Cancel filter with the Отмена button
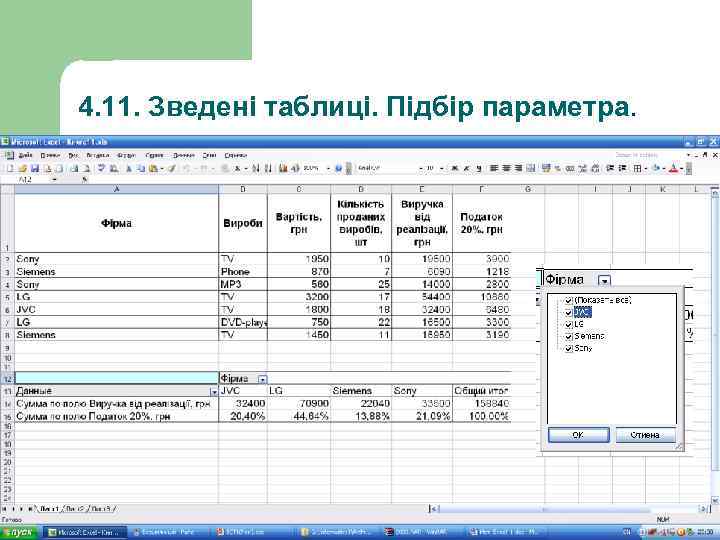 (x=645, y=435)
